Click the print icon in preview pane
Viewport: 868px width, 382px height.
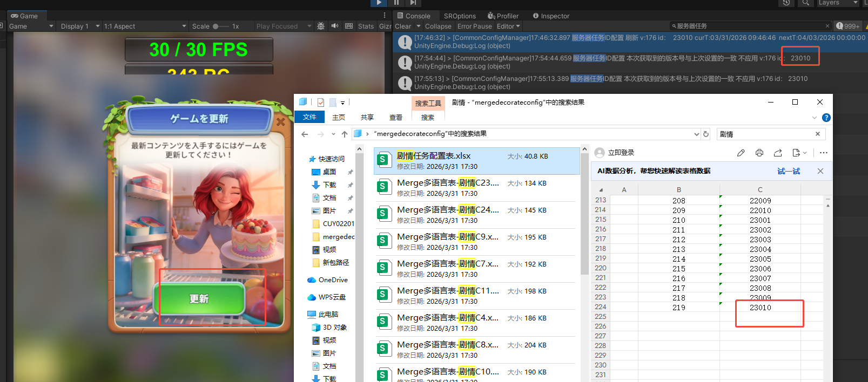[x=759, y=153]
